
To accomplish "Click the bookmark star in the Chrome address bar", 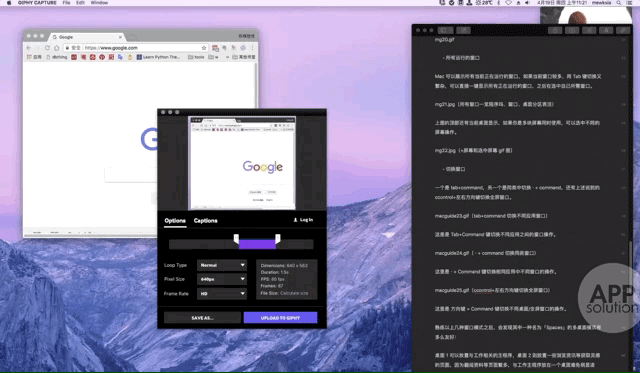I will 204,48.
